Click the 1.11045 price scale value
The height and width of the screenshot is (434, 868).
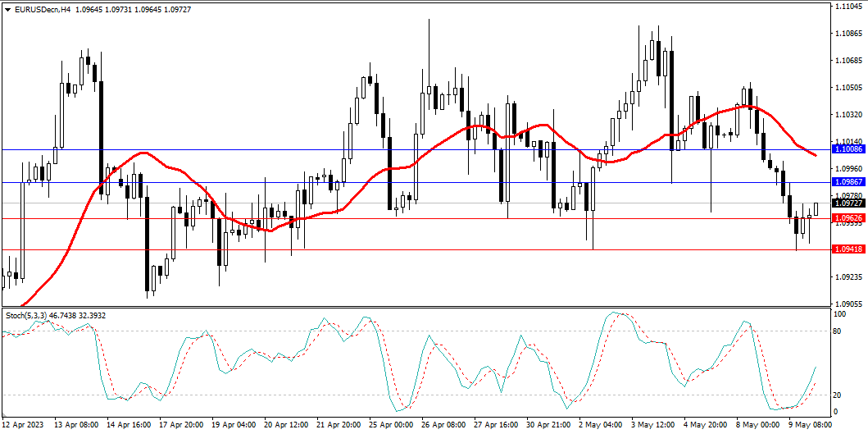pyautogui.click(x=847, y=6)
